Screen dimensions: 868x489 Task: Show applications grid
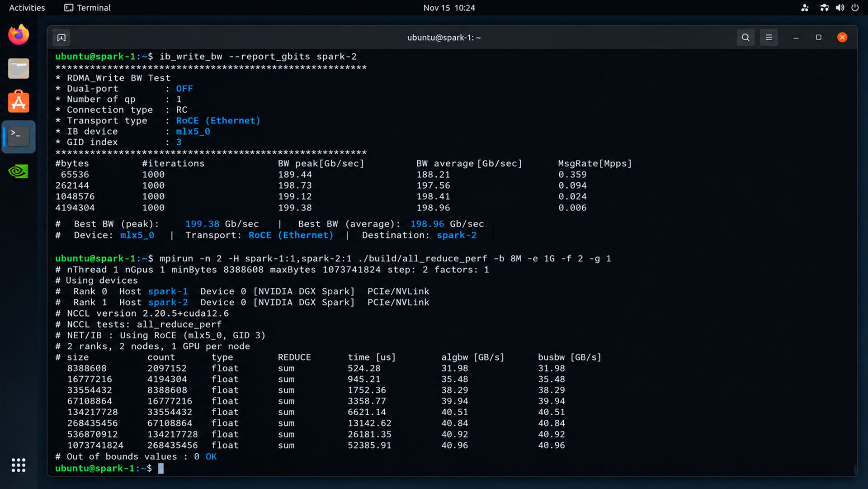pos(19,465)
